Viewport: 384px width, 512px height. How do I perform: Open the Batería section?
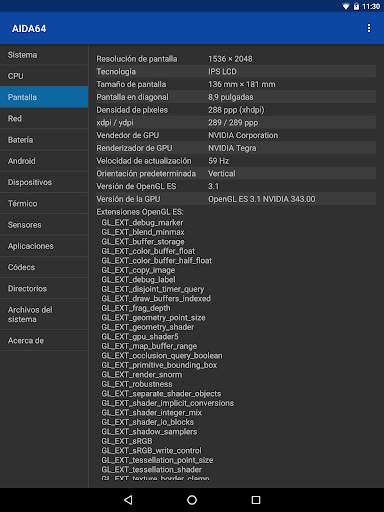coord(44,140)
